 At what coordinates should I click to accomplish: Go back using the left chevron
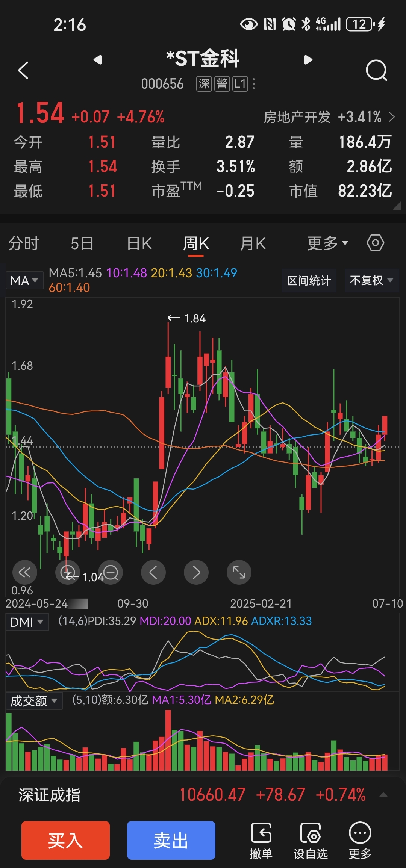[x=23, y=70]
